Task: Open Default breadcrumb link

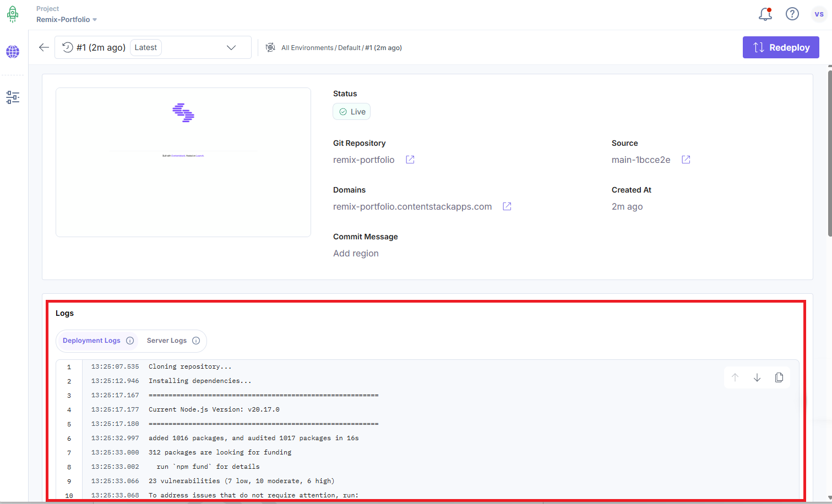Action: pyautogui.click(x=349, y=48)
